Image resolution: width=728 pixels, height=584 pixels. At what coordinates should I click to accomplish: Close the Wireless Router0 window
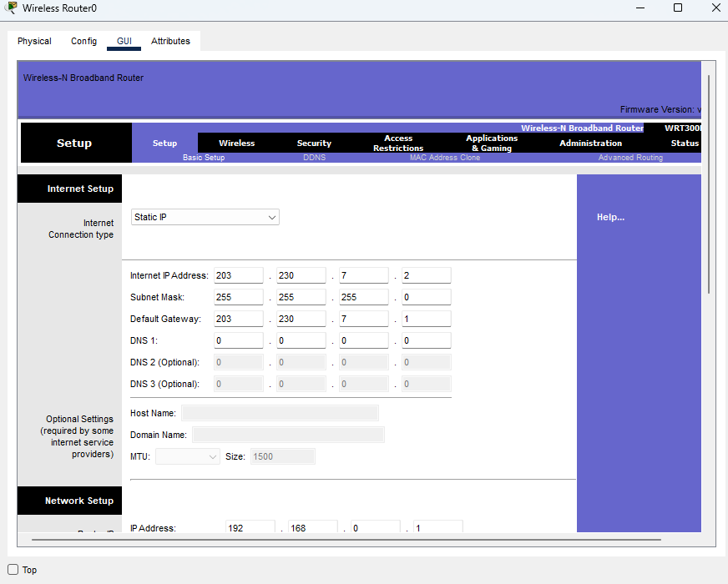tap(716, 8)
